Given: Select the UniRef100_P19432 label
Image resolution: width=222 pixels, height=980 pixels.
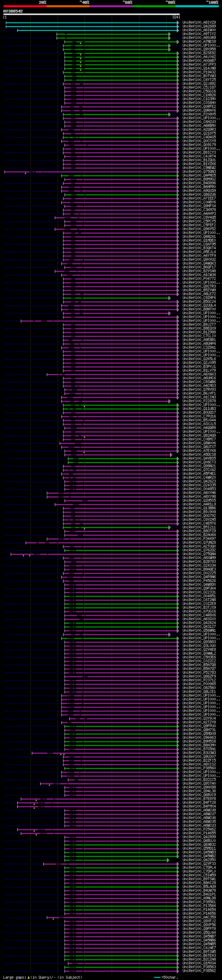Looking at the screenshot, I should [x=199, y=72].
